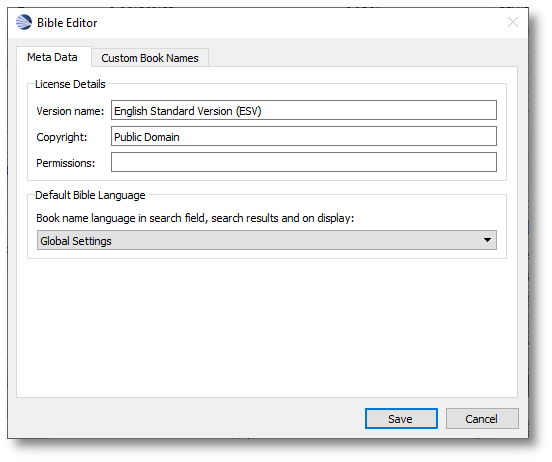This screenshot has height=462, width=552.
Task: Click the empty Permissions field
Action: (x=304, y=162)
